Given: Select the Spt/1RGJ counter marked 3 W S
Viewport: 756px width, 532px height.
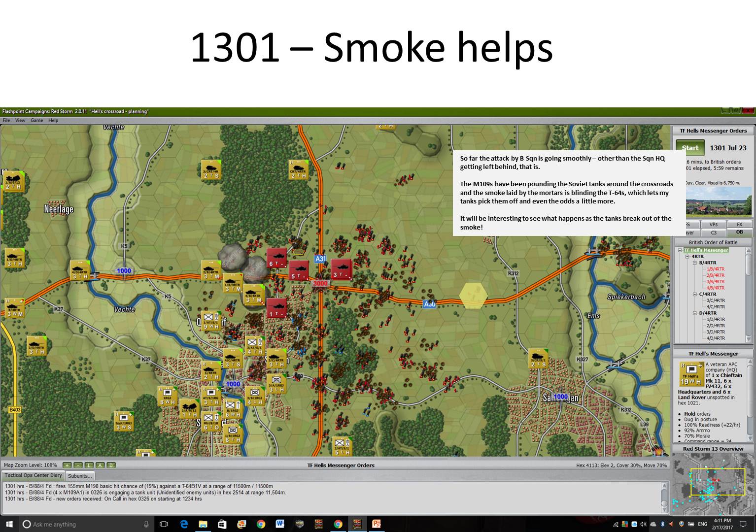Looking at the screenshot, I should pyautogui.click(x=124, y=421).
